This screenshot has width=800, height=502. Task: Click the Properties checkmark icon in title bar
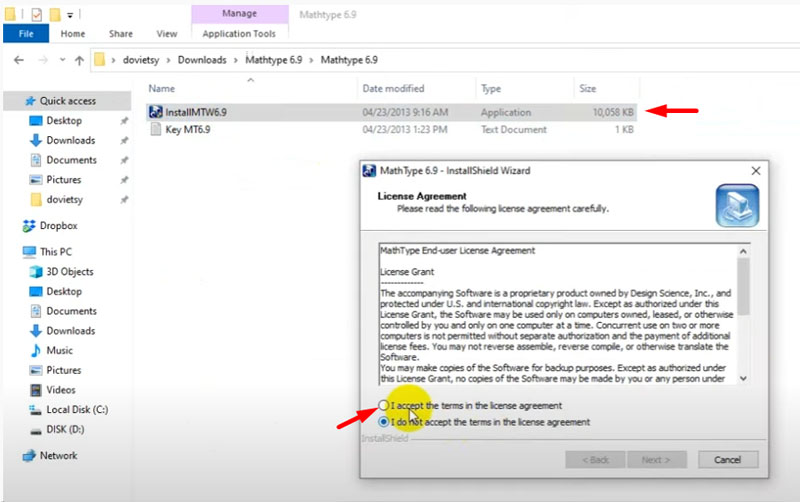pos(36,15)
